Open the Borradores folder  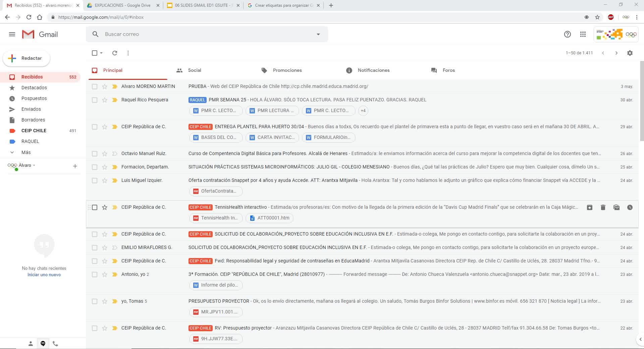(x=33, y=120)
